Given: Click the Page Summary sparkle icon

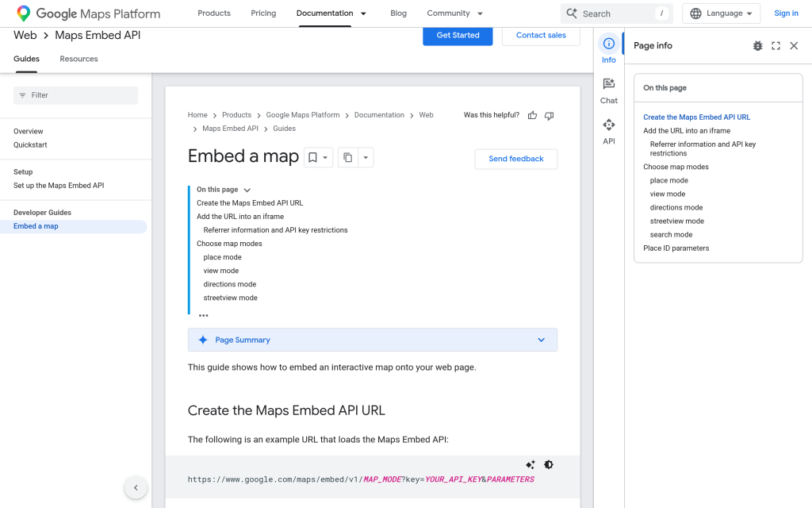Looking at the screenshot, I should (203, 340).
